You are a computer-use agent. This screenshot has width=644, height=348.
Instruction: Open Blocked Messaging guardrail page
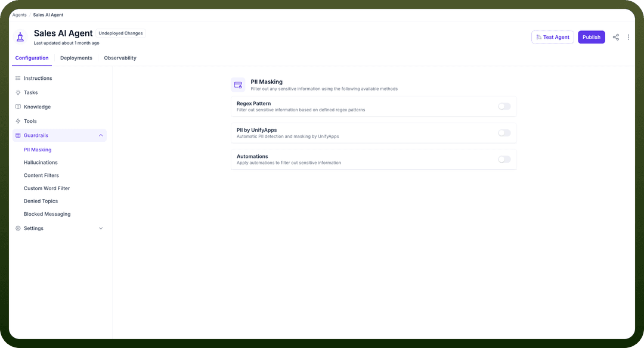(47, 214)
